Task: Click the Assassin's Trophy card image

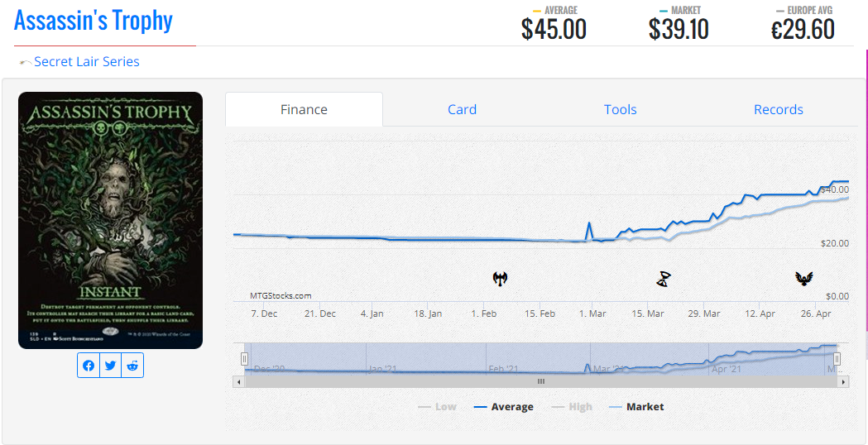Action: (x=110, y=220)
